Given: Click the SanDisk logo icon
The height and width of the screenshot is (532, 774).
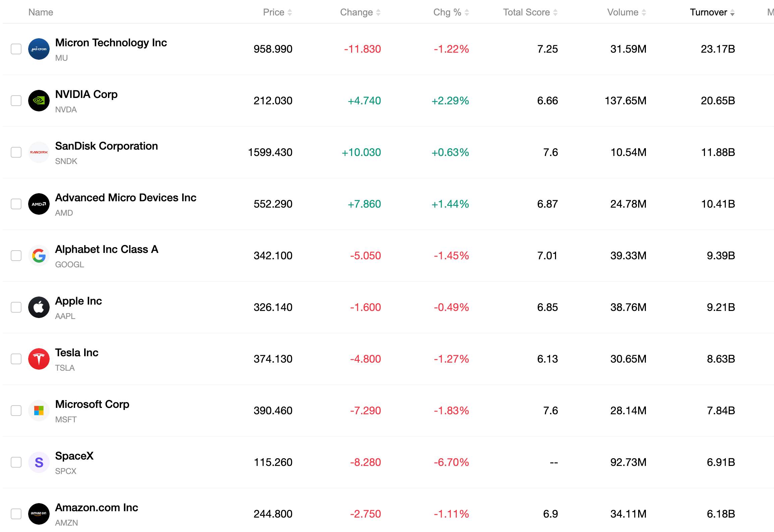Looking at the screenshot, I should (x=39, y=152).
